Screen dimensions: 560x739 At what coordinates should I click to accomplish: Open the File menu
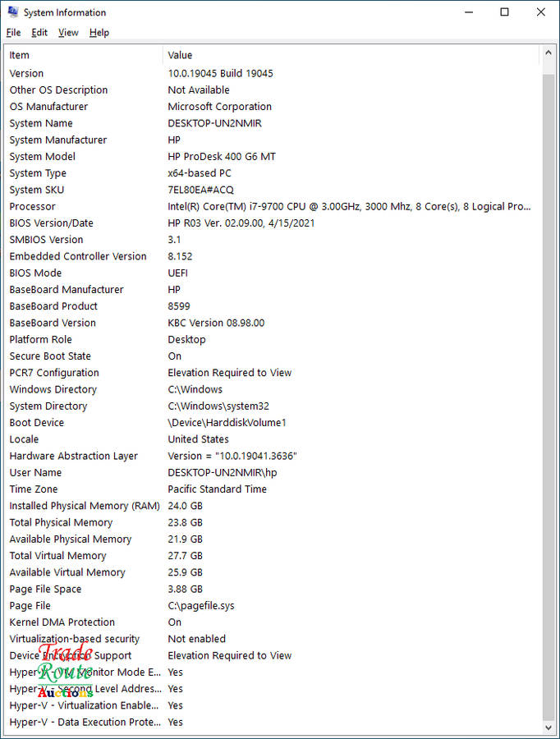tap(13, 33)
